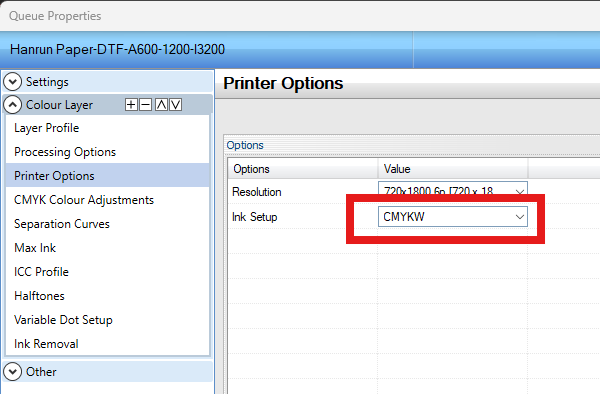Screen dimensions: 600x394
Task: Click the Settings section label
Action: [47, 82]
